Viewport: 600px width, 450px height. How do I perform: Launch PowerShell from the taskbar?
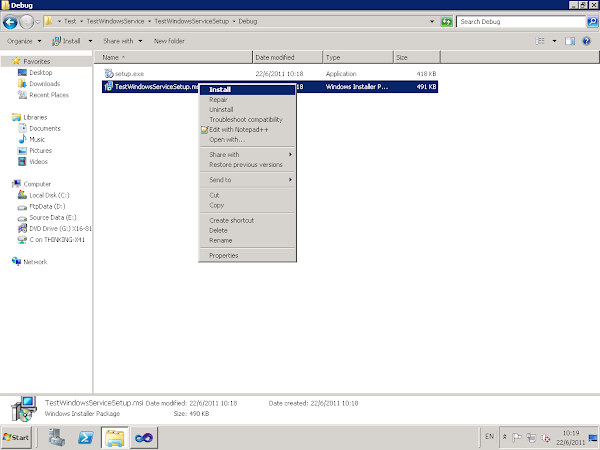86,437
